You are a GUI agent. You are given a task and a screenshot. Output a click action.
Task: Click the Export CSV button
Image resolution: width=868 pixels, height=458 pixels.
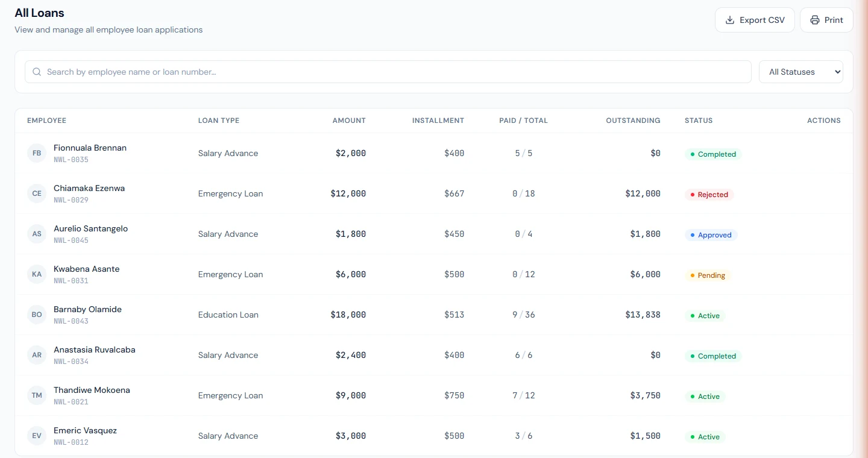click(x=755, y=20)
